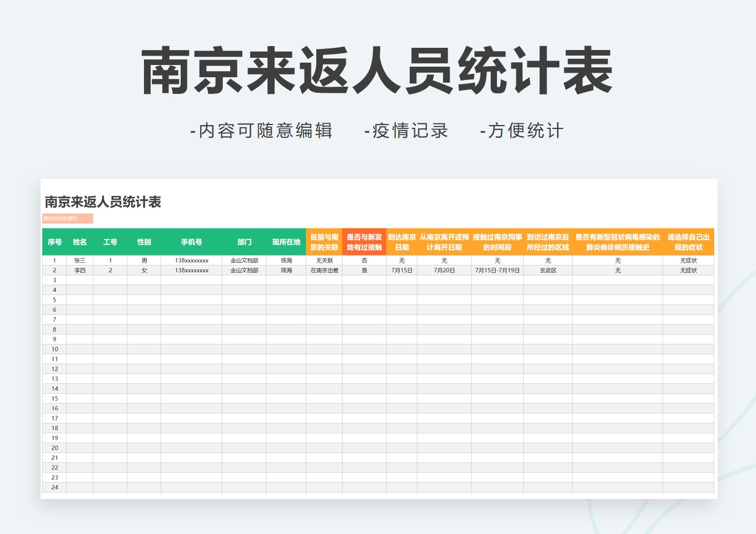Select the 姓名 column header
Viewport: 756px width, 534px height.
point(79,242)
